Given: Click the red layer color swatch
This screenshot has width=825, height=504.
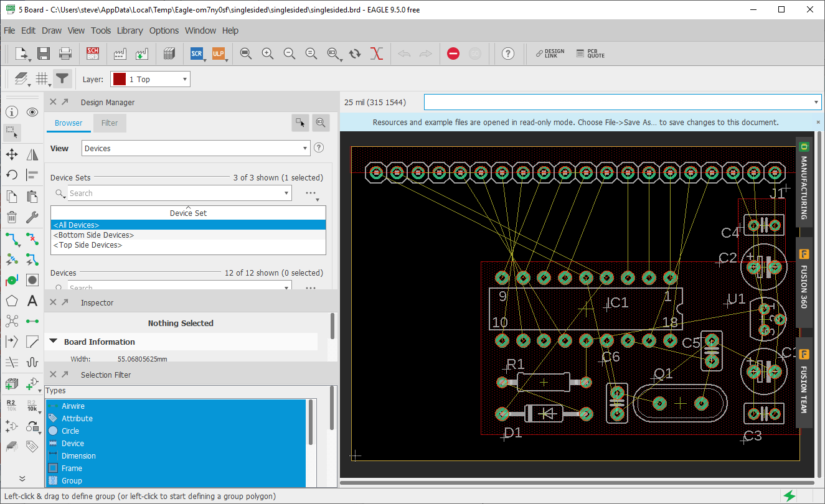Looking at the screenshot, I should point(118,79).
